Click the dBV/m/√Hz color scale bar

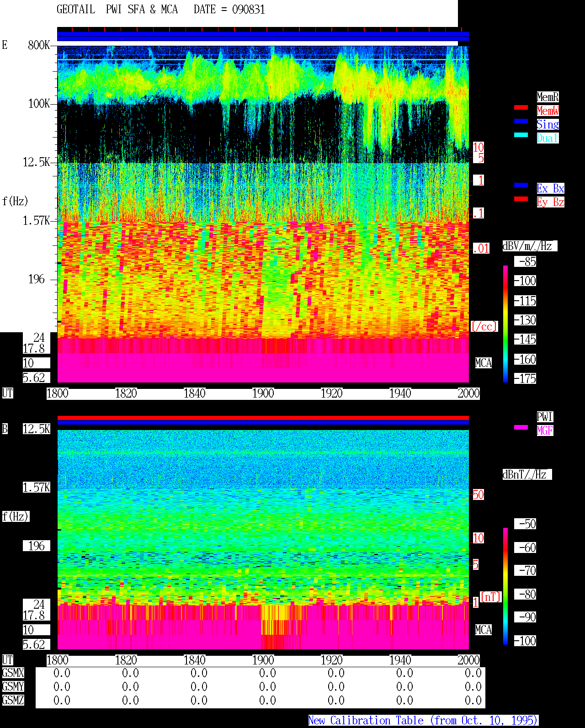(505, 324)
